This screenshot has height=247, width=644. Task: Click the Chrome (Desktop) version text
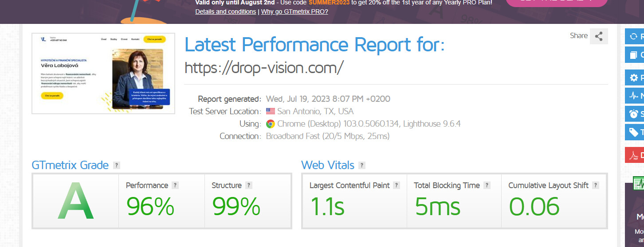(x=369, y=124)
